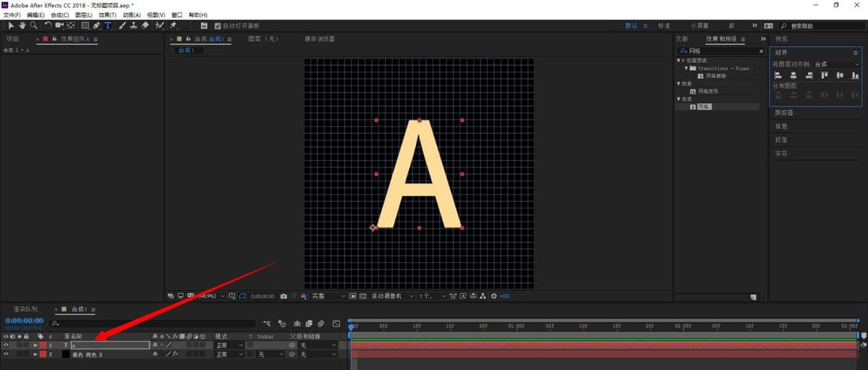Toggle the 自动打开面板 checkbox

[218, 26]
